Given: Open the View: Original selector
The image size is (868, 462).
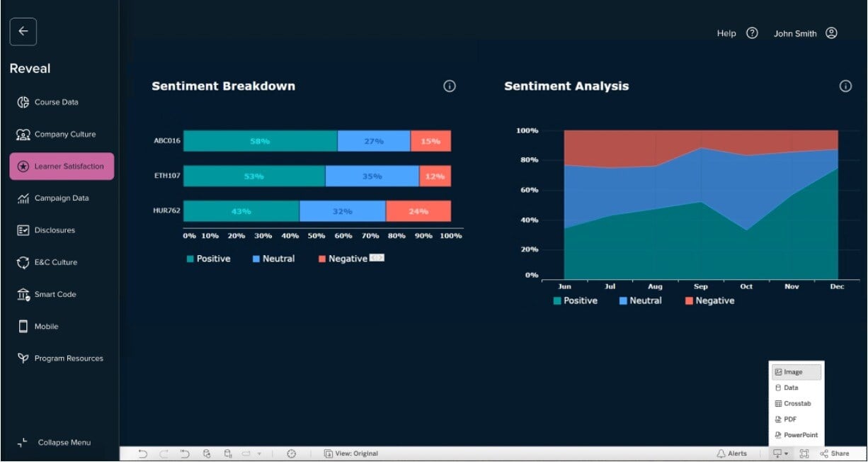Looking at the screenshot, I should (350, 453).
